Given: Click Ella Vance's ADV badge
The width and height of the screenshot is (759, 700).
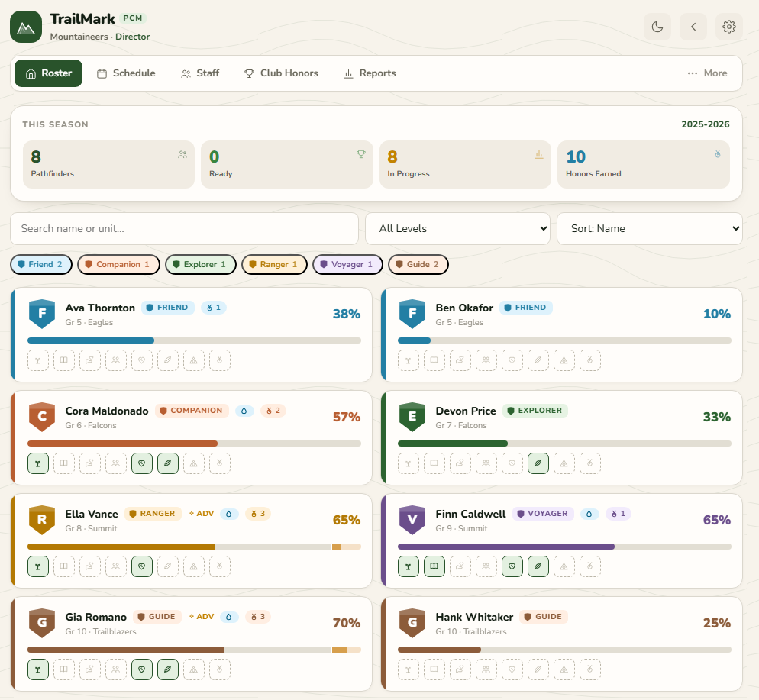Looking at the screenshot, I should (x=202, y=514).
